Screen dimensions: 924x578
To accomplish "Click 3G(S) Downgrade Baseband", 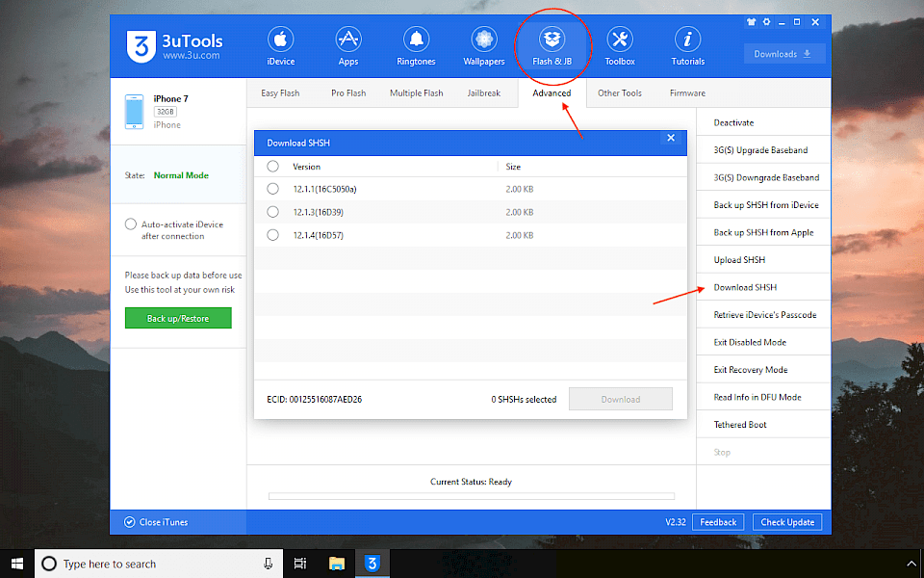I will point(763,177).
